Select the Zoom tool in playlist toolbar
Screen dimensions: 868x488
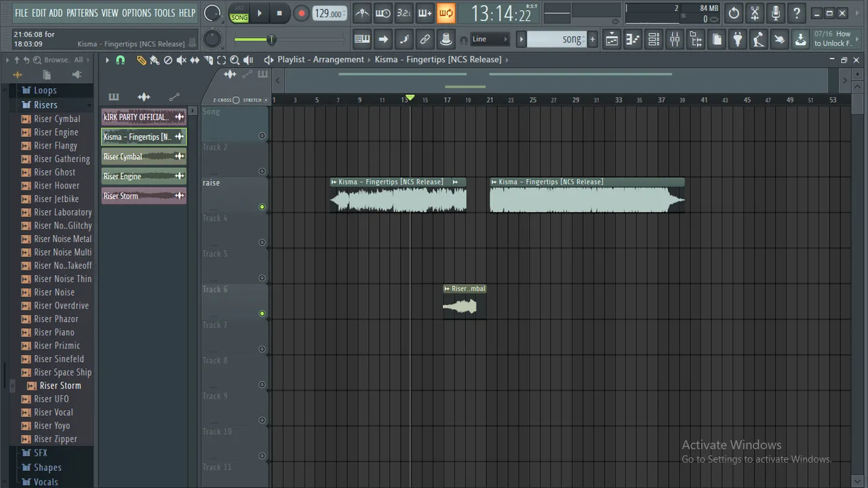235,60
